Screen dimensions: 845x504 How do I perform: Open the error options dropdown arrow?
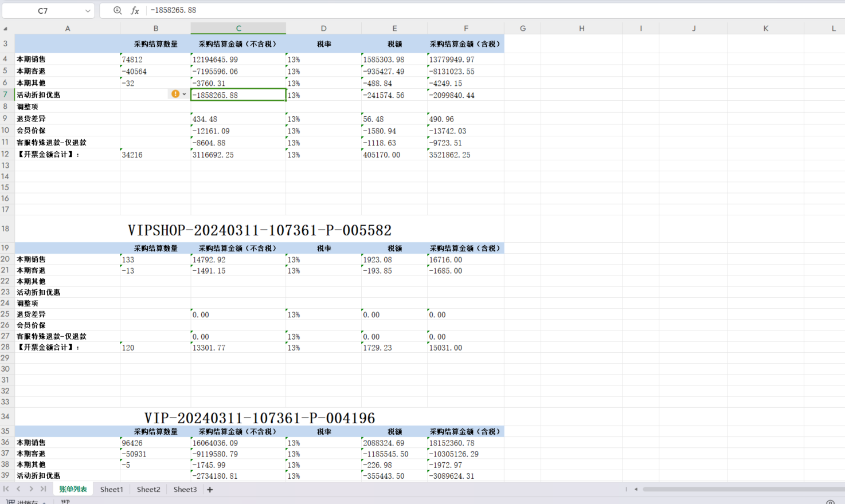point(184,94)
